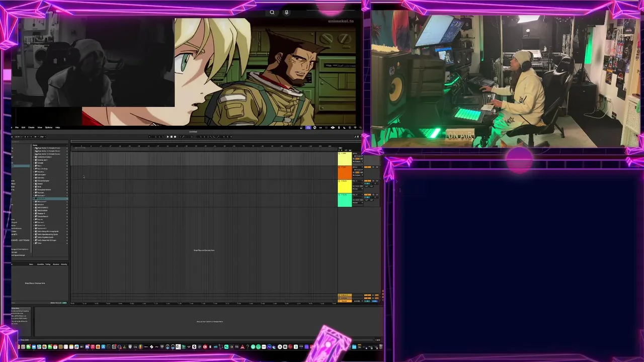Open the Master output dropdown on track 3 Audio
Screen dimensions: 644x362
358,189
